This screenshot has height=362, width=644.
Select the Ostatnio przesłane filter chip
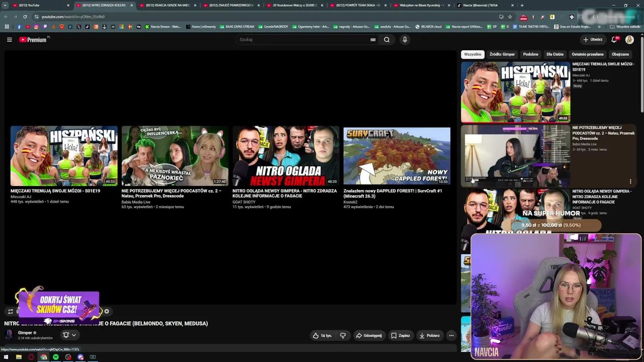click(588, 54)
